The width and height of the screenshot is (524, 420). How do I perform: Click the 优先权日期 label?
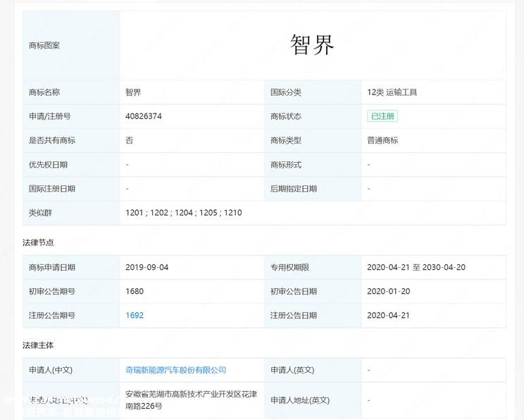(48, 164)
